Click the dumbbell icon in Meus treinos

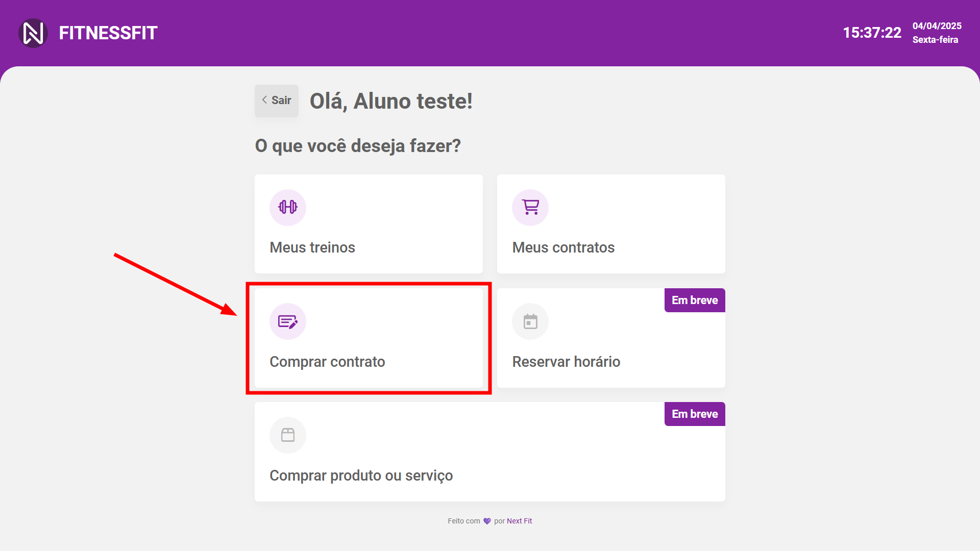288,207
